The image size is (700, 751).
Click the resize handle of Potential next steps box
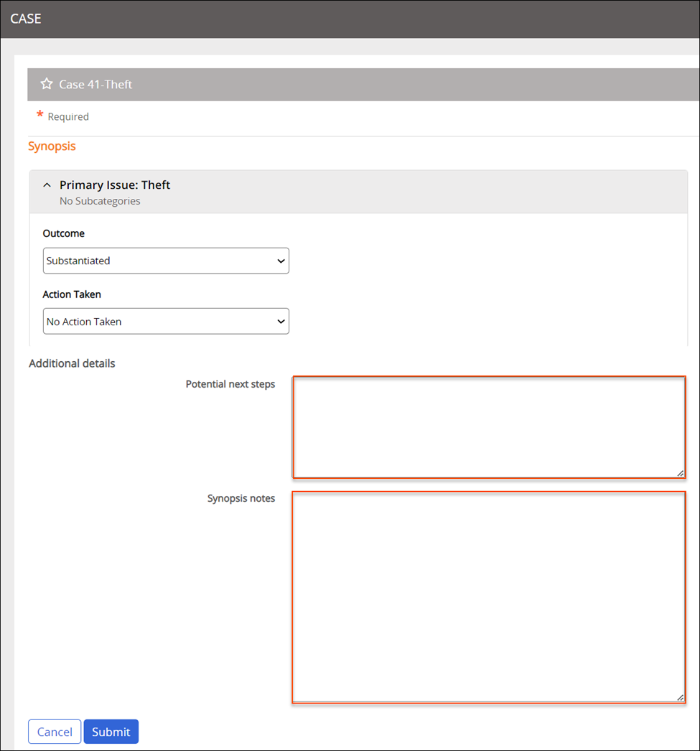tap(679, 472)
